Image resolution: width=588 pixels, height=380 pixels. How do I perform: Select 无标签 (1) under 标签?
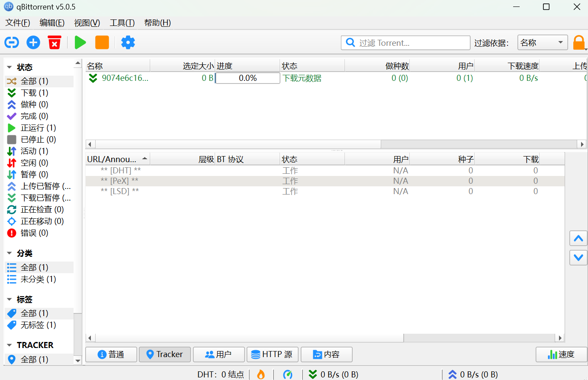39,325
